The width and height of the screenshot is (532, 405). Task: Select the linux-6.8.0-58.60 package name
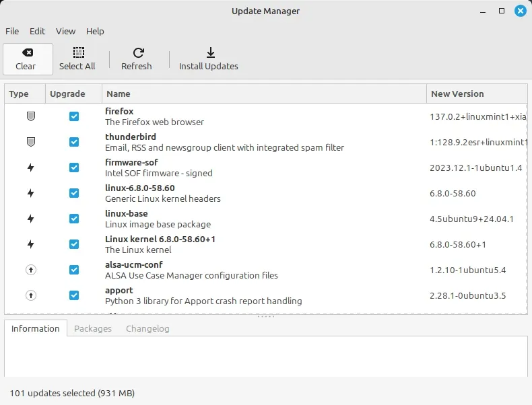pos(140,188)
